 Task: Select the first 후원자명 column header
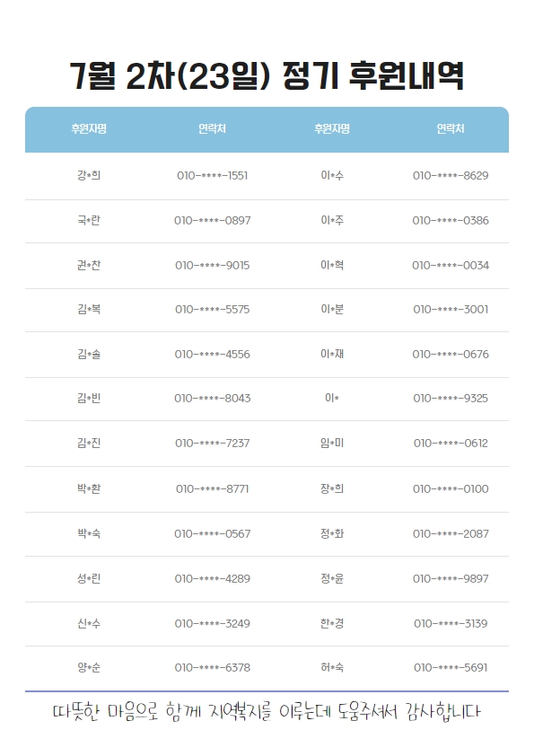[x=89, y=128]
